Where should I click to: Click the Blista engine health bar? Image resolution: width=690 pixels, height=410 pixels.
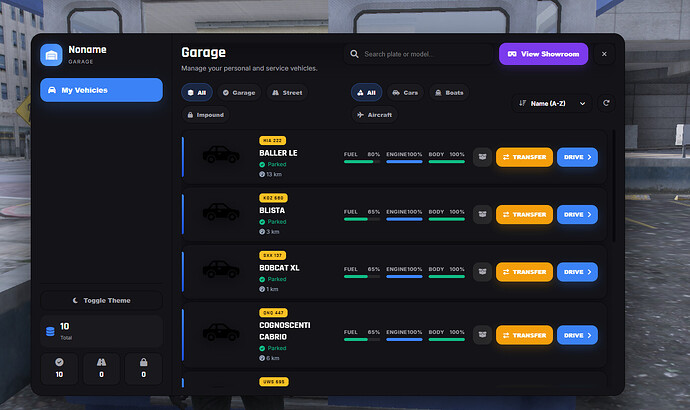tap(404, 219)
